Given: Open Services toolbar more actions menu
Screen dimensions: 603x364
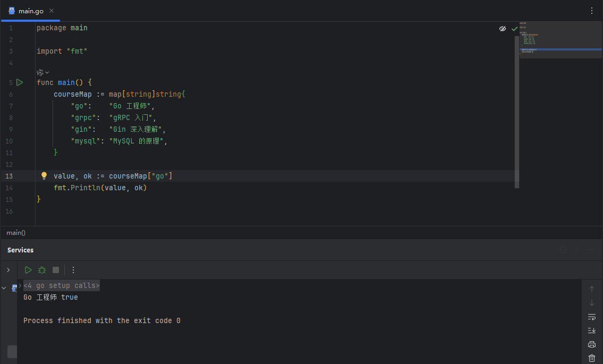Looking at the screenshot, I should pos(73,270).
